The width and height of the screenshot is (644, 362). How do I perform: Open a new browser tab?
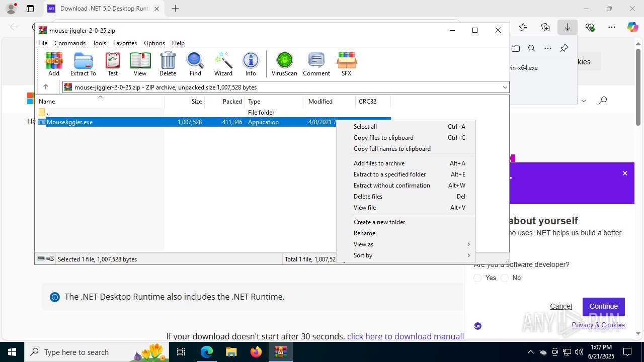pos(175,9)
